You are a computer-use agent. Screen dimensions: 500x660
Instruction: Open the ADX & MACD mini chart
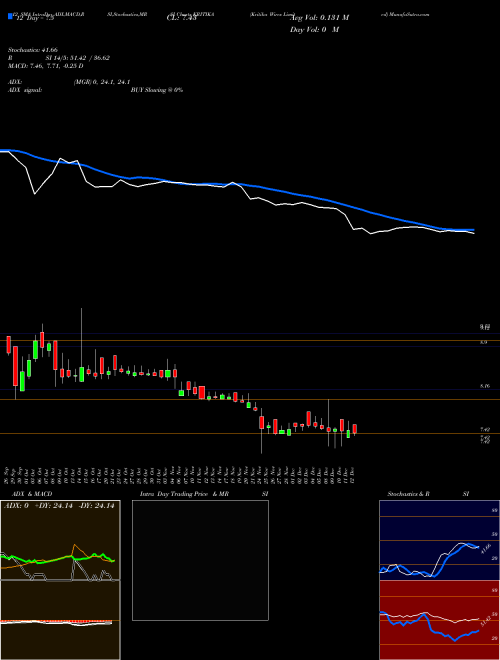click(60, 580)
